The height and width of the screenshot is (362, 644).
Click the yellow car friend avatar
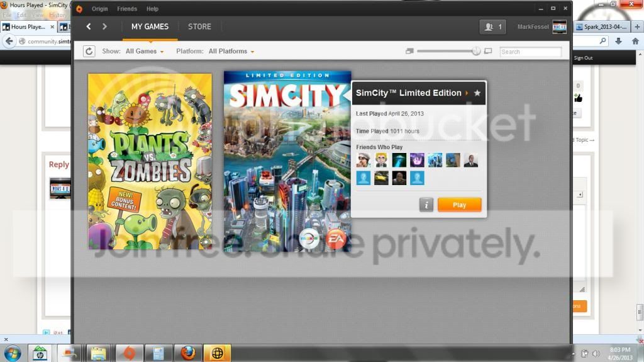pos(381,178)
